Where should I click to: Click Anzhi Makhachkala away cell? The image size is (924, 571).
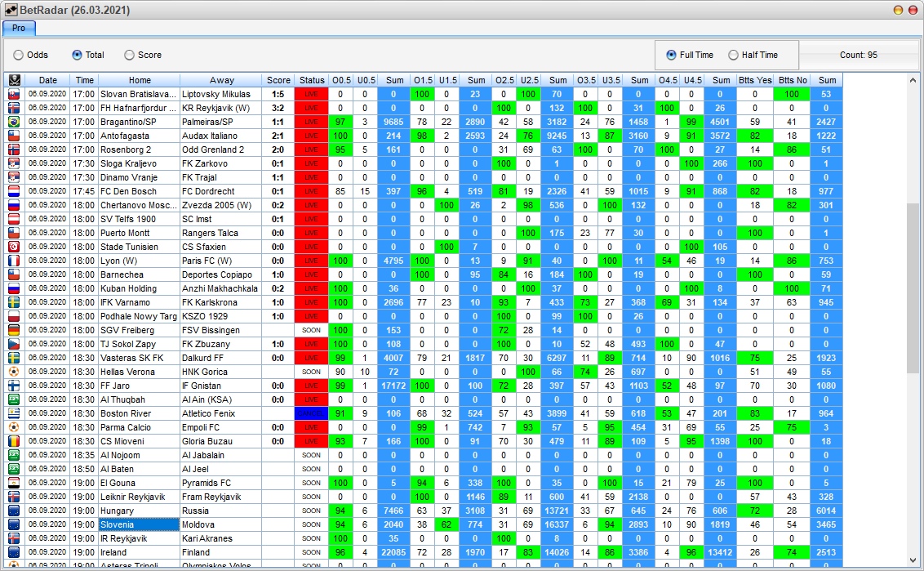221,288
